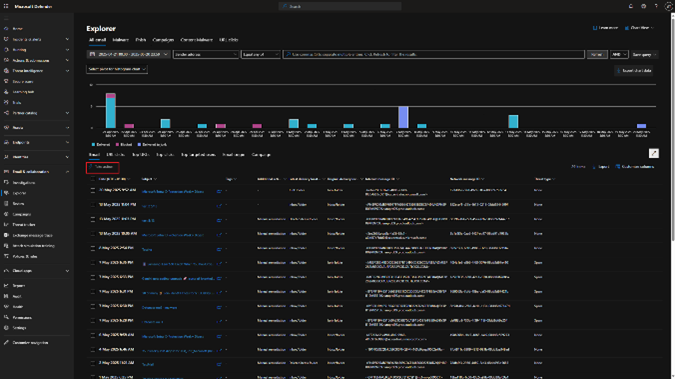The height and width of the screenshot is (379, 675).
Task: Open the date range picker dropdown
Action: coord(128,55)
